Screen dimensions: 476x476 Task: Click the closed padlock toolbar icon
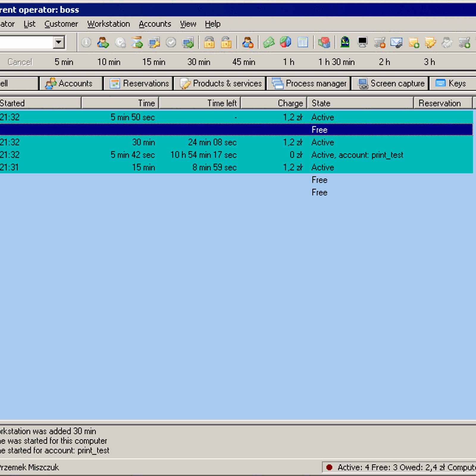(209, 43)
